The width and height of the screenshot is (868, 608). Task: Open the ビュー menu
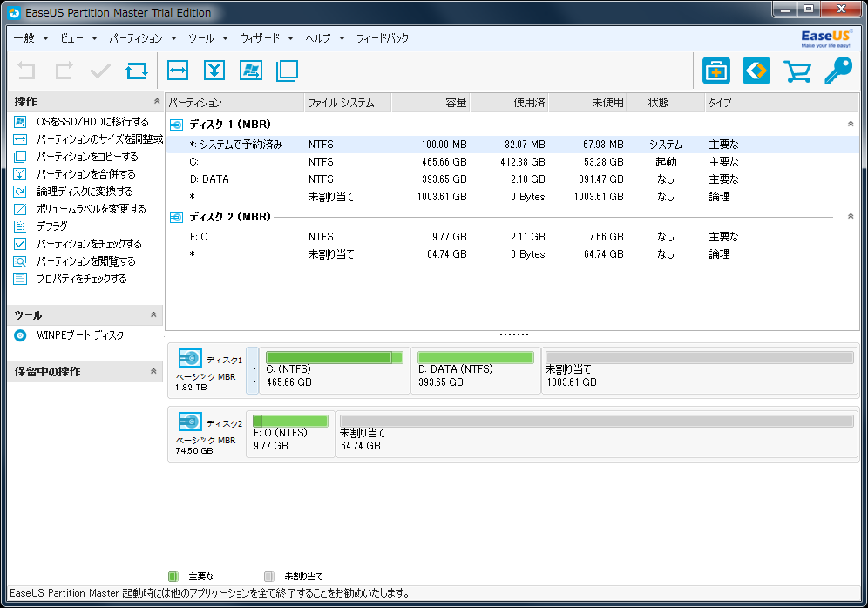[x=72, y=38]
